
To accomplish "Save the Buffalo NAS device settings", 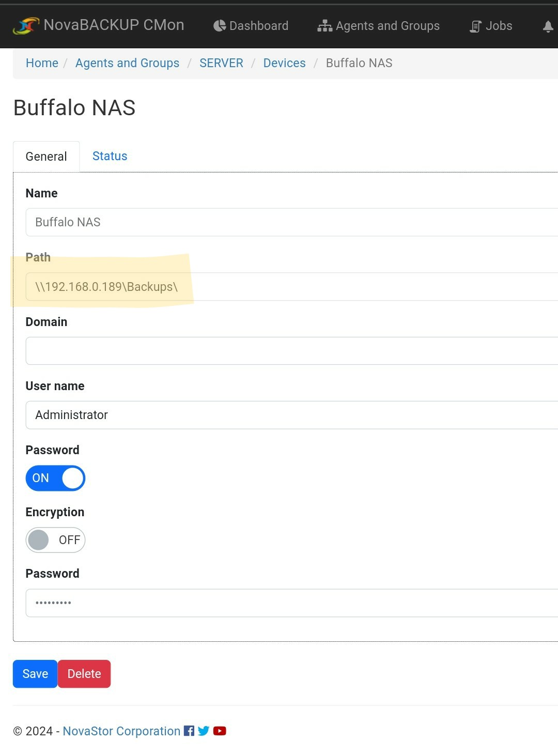I will (x=35, y=674).
